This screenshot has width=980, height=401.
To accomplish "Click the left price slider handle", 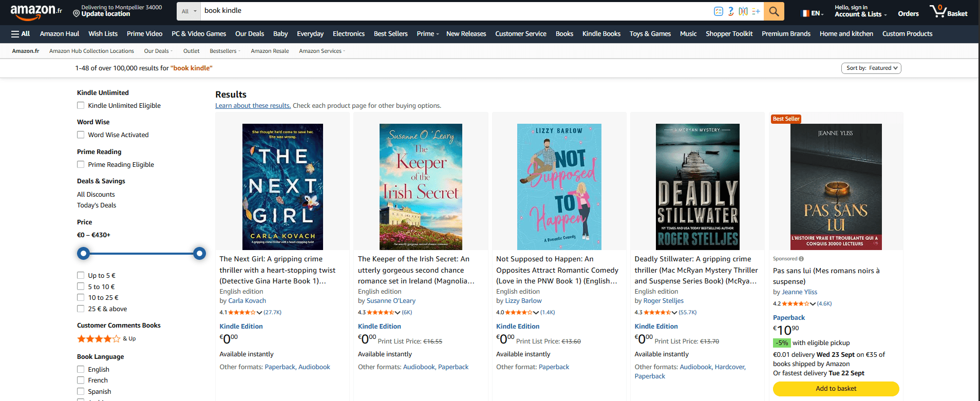I will coord(83,253).
